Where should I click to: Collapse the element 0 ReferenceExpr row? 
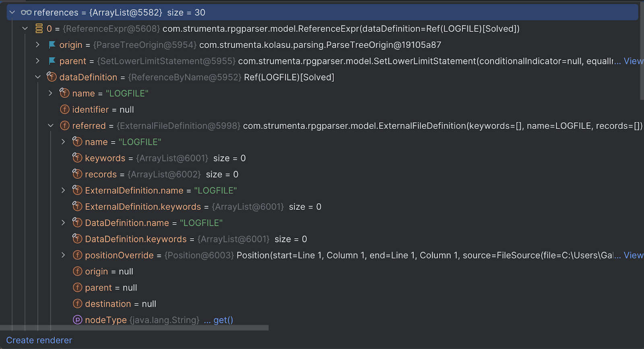(25, 29)
